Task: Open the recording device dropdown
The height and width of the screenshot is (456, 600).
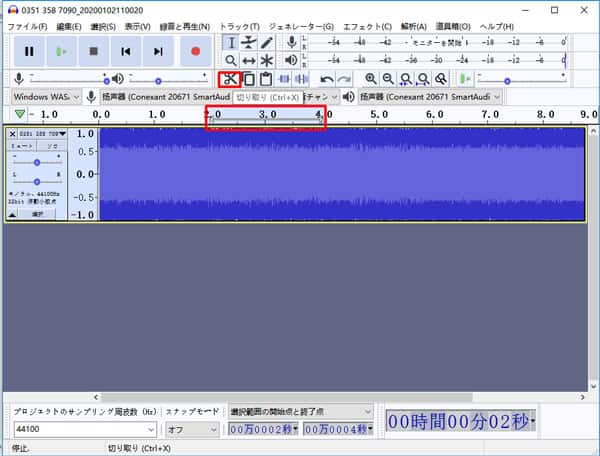Action: point(165,97)
